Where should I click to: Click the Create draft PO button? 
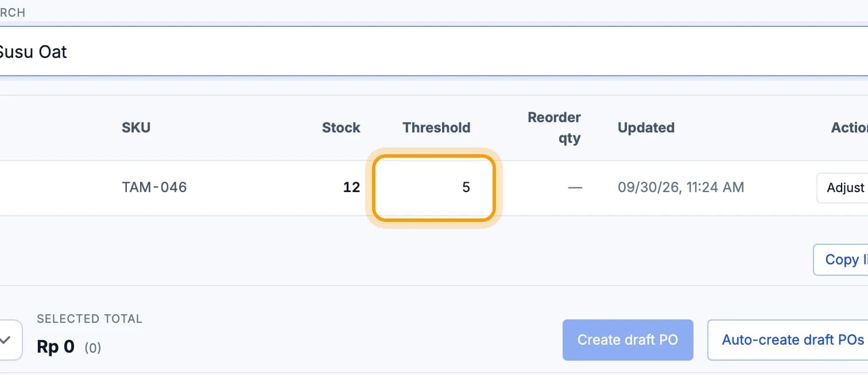(627, 340)
